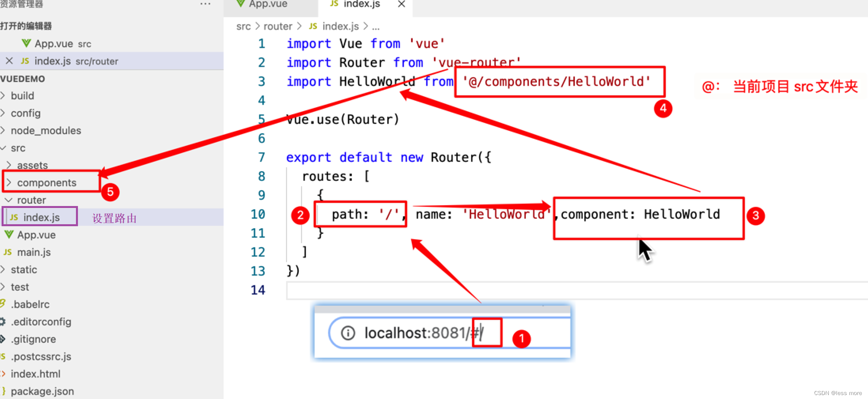The width and height of the screenshot is (868, 399).
Task: Click line number 7 in the gutter
Action: [262, 157]
